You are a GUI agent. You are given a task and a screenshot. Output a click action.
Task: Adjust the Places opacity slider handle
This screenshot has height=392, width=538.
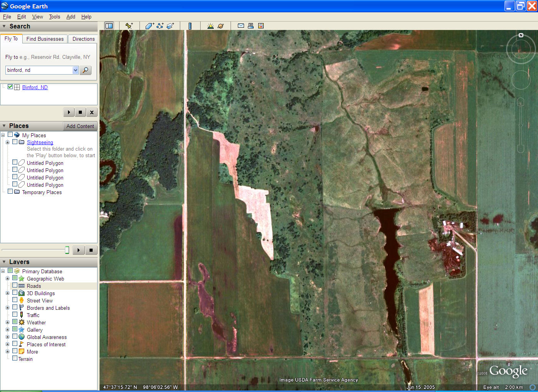67,250
